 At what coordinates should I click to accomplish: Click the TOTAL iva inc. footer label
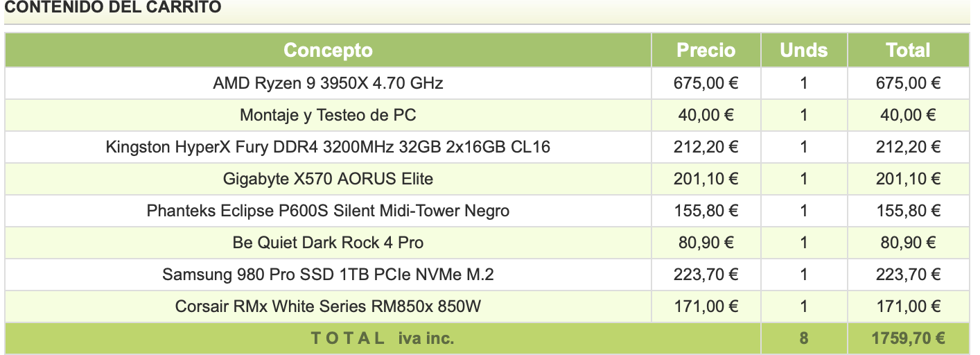tap(382, 339)
